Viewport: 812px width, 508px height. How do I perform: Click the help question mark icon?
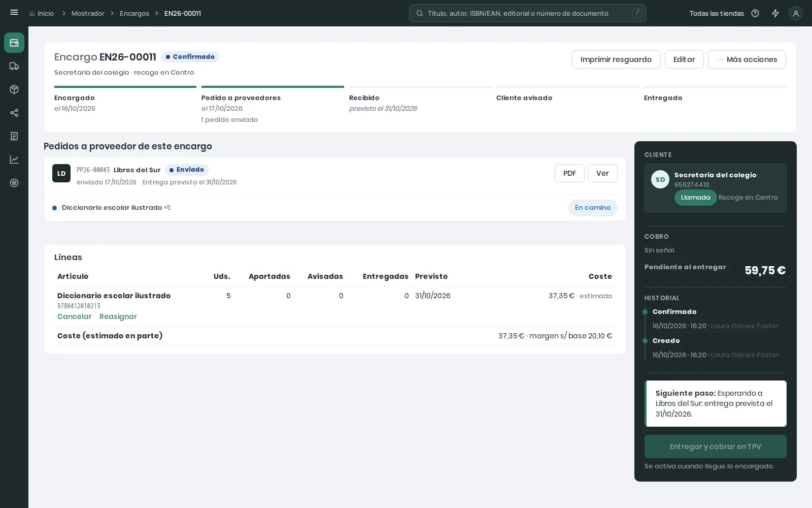tap(755, 13)
